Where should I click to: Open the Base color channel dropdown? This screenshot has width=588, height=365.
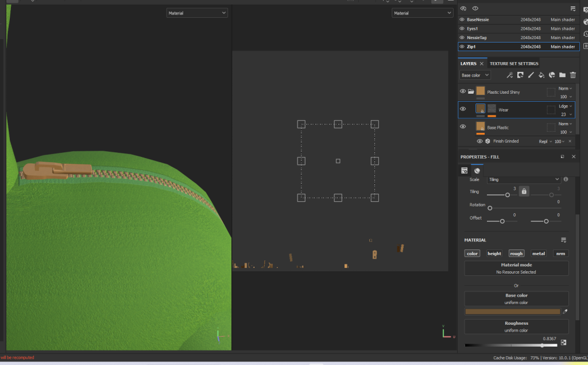pyautogui.click(x=475, y=75)
